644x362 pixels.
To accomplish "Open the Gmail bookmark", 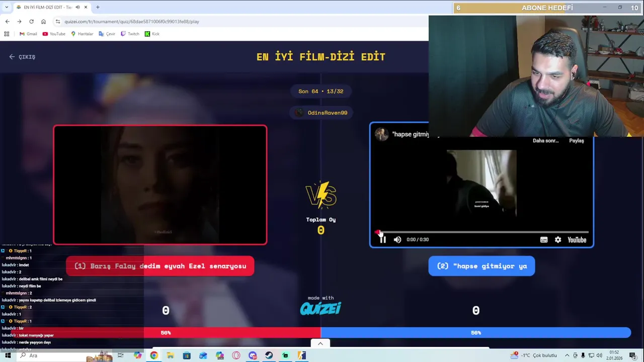I will (x=28, y=34).
